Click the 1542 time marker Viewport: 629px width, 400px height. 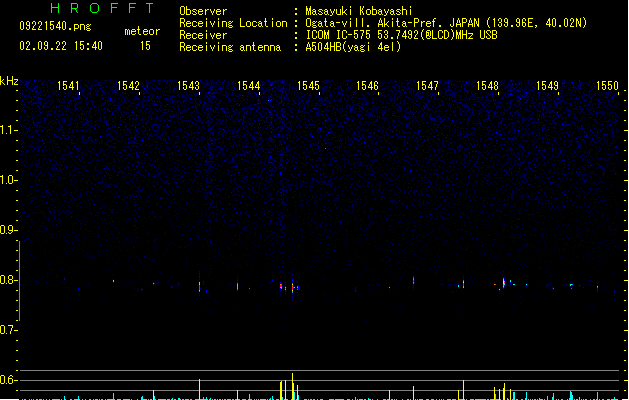point(128,86)
